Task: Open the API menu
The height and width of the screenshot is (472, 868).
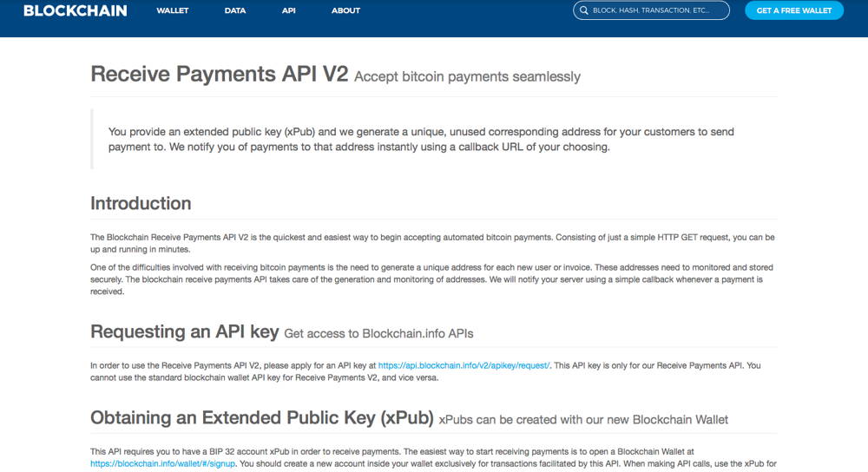Action: [288, 10]
